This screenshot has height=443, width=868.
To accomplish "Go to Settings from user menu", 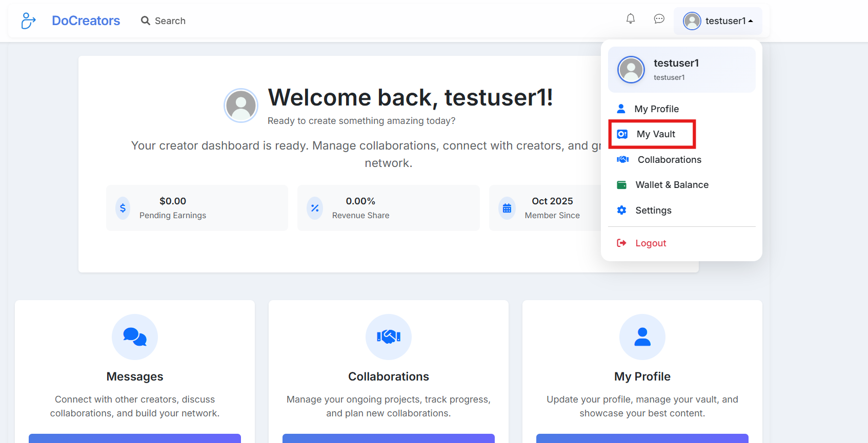I will click(653, 210).
